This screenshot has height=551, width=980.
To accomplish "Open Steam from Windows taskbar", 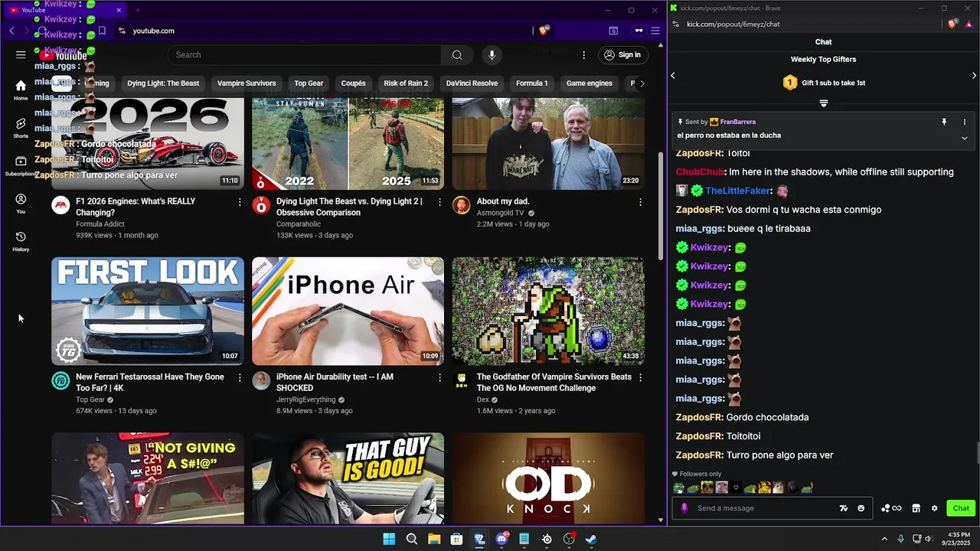I will (x=591, y=539).
